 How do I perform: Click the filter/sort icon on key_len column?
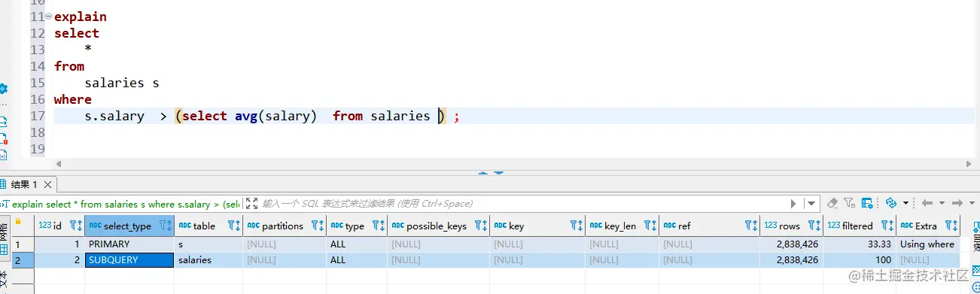650,226
